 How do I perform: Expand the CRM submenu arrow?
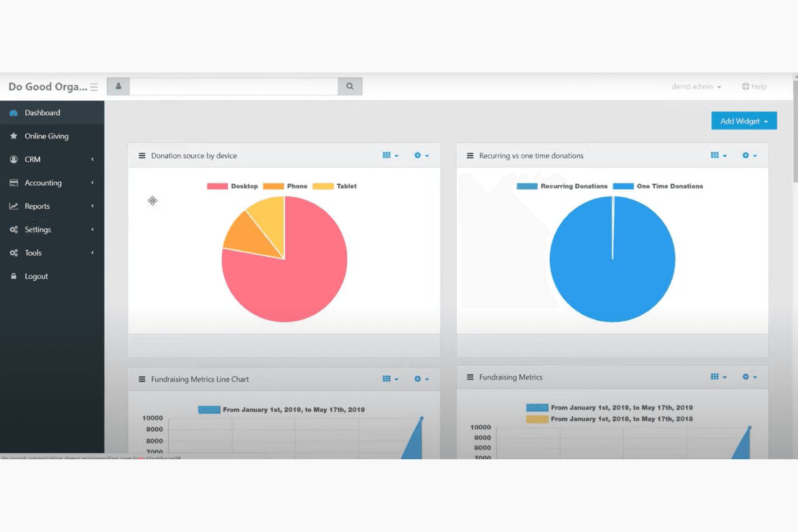92,160
